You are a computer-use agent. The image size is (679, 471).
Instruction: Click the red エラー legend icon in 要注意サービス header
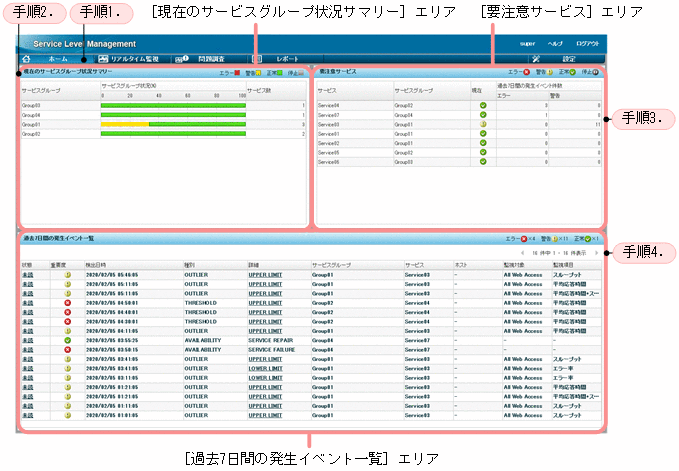tap(527, 72)
